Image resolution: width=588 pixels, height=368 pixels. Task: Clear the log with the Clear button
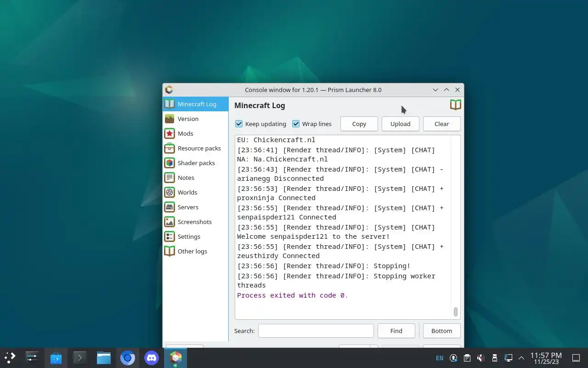[441, 124]
